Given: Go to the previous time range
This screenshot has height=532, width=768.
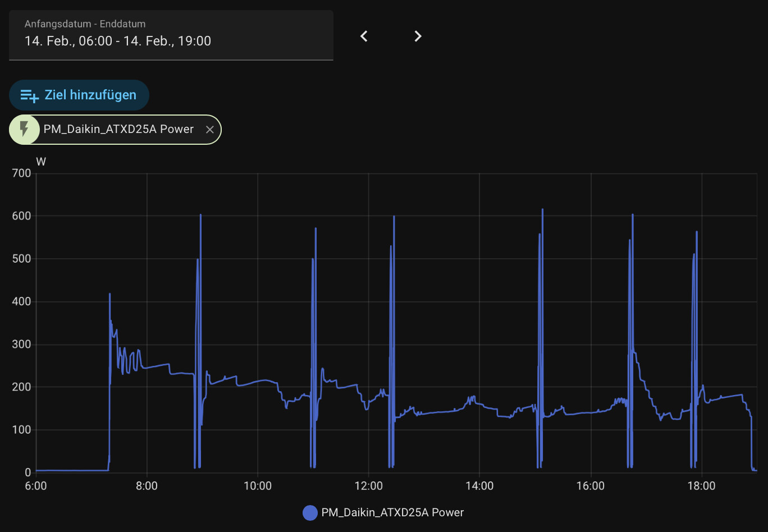Looking at the screenshot, I should click(364, 36).
